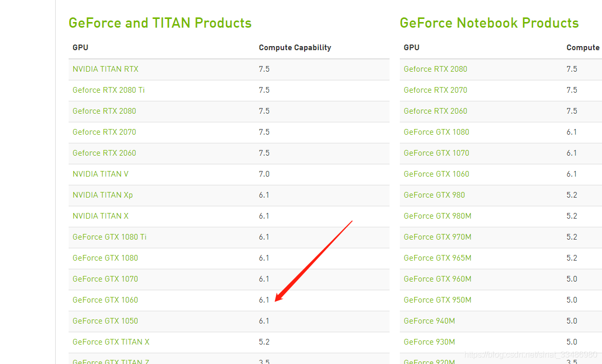Select the 5.2 value for GeForce GTX 980
The height and width of the screenshot is (364, 602).
[x=572, y=195]
